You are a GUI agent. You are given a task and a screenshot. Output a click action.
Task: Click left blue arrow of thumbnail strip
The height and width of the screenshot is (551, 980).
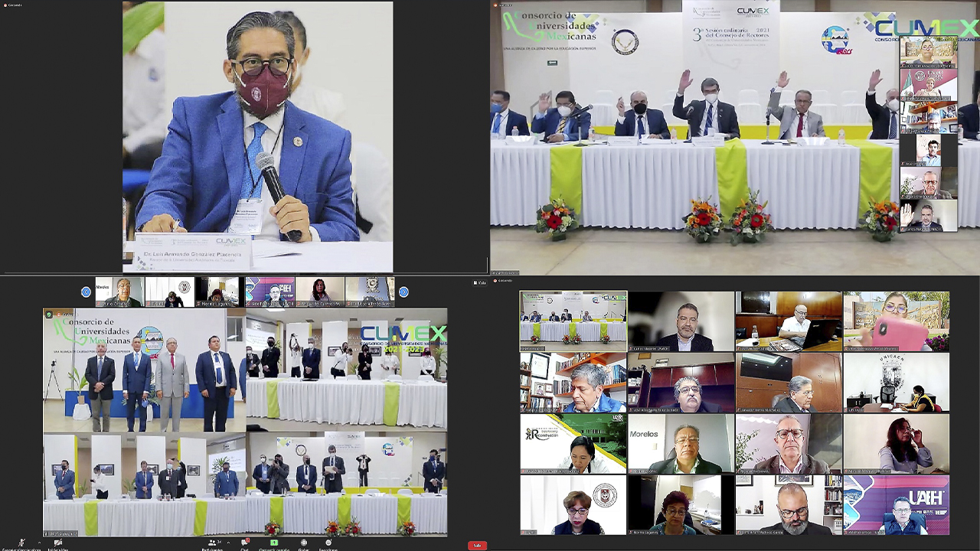[x=86, y=292]
